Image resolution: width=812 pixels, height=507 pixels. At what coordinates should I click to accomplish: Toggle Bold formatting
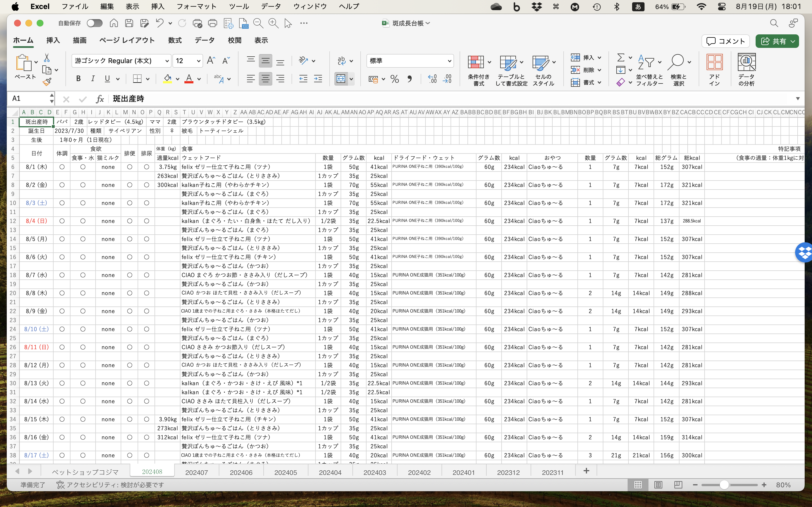(x=78, y=79)
